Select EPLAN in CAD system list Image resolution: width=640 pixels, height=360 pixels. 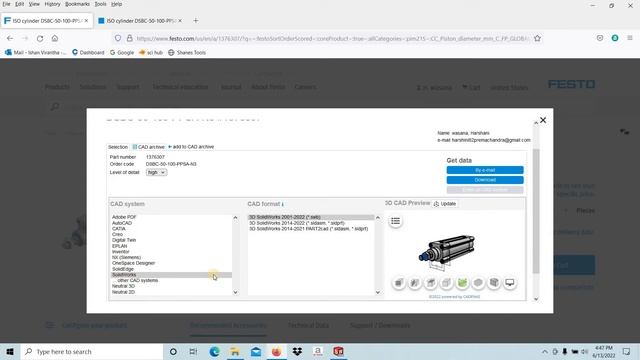tap(119, 246)
